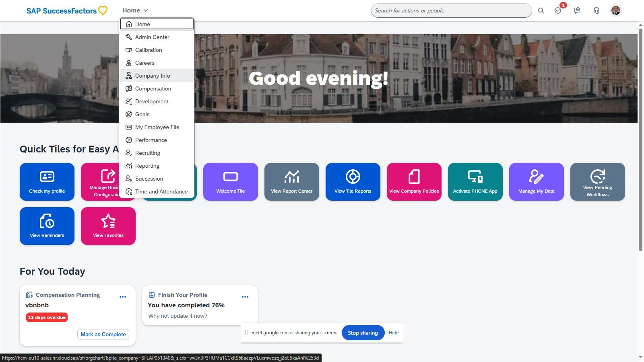Focus the Search for actions or people field

click(x=451, y=10)
